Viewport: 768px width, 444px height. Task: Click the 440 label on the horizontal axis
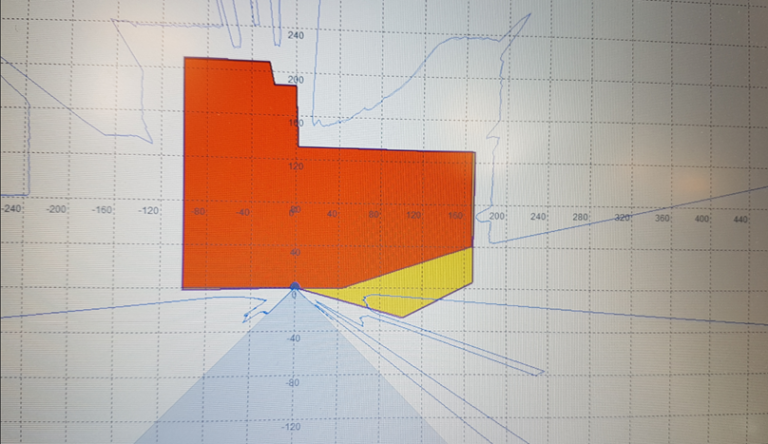pyautogui.click(x=741, y=218)
